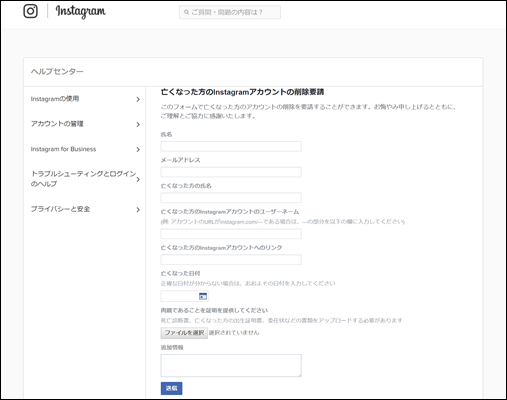The height and width of the screenshot is (400, 507).
Task: Expand トラブルシューティングとログインのヘルプ chevron
Action: (x=138, y=179)
